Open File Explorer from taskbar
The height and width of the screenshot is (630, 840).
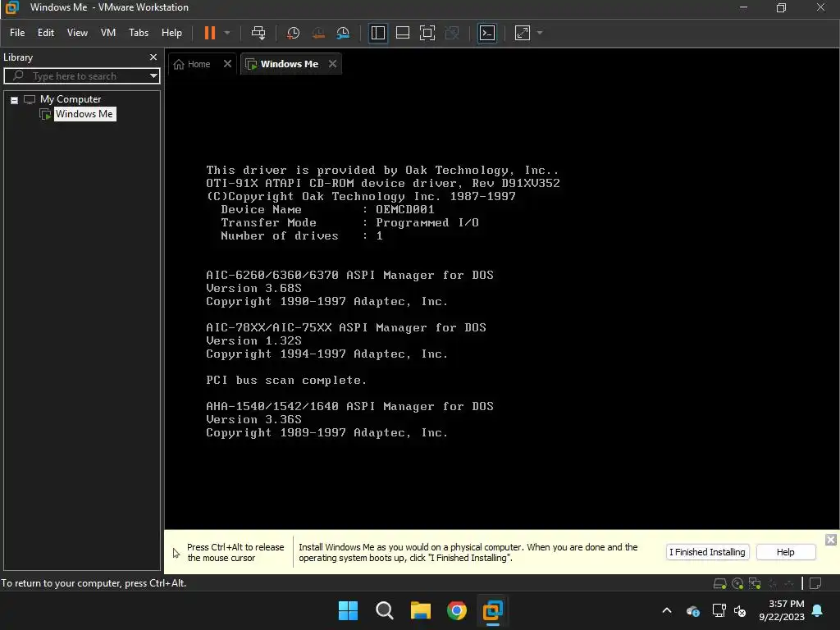421,610
